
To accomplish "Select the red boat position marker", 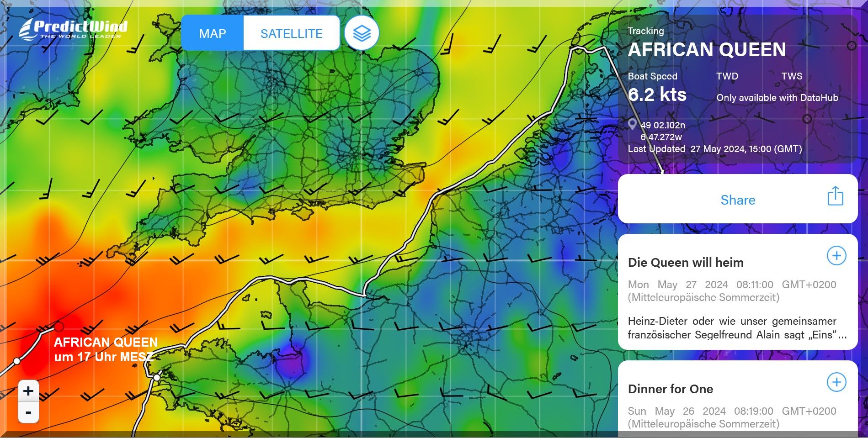I will [x=59, y=326].
